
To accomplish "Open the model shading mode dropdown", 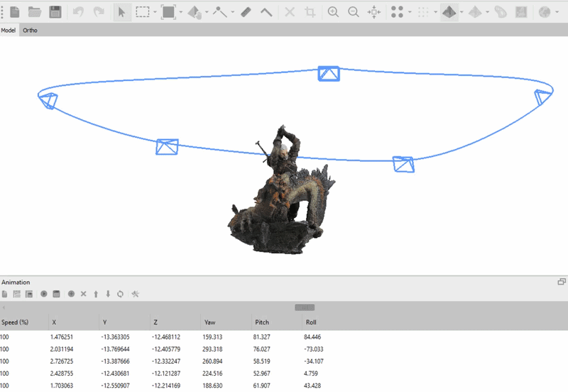I will pyautogui.click(x=461, y=12).
